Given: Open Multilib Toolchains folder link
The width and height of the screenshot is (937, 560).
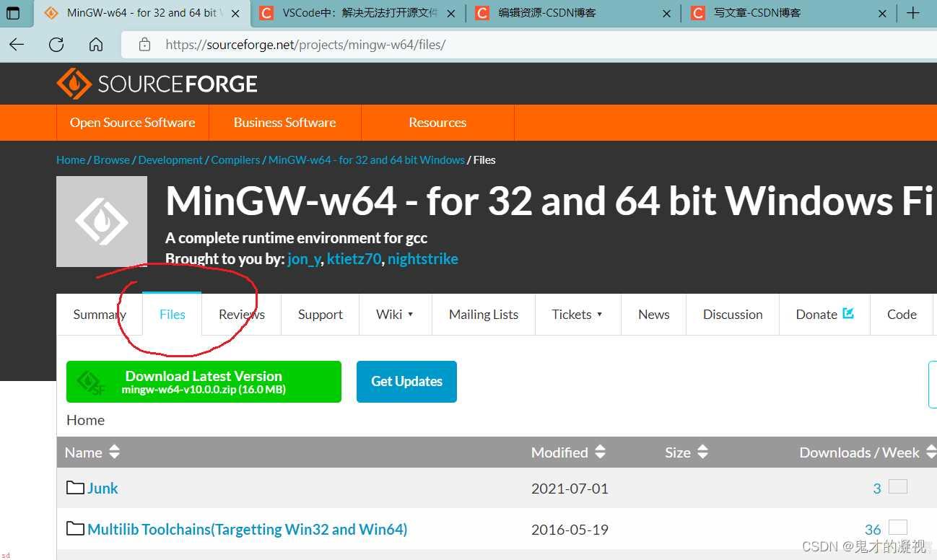Looking at the screenshot, I should tap(248, 530).
